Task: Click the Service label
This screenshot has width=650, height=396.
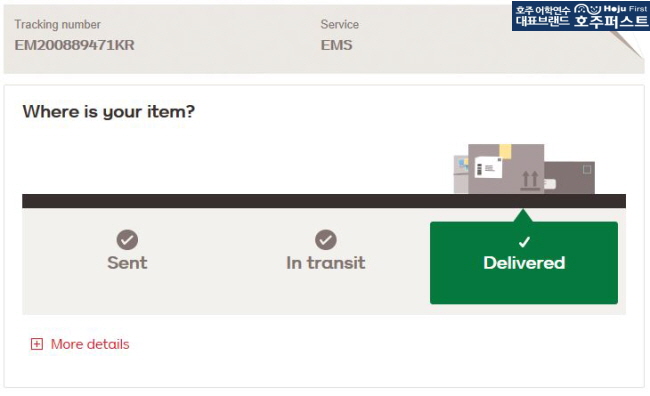Action: coord(340,24)
